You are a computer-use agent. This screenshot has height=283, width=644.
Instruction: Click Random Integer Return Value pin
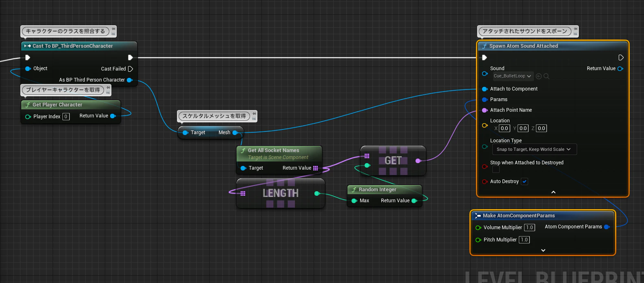click(414, 201)
